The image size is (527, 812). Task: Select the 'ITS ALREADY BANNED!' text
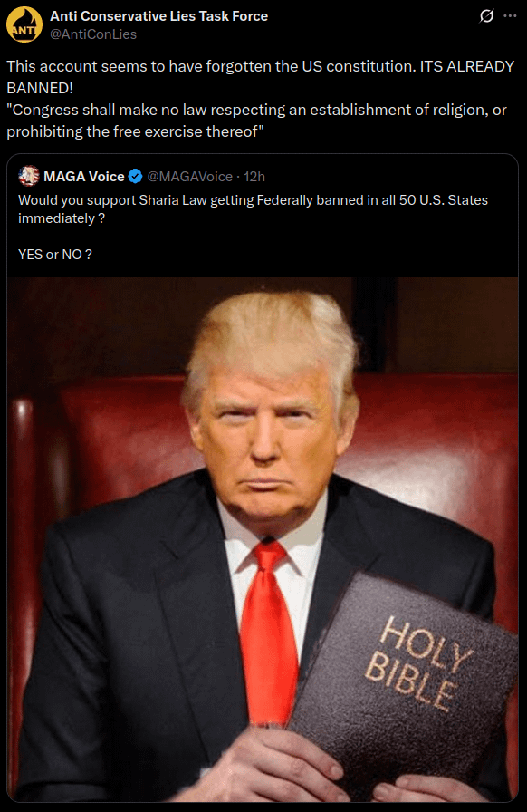point(261,77)
